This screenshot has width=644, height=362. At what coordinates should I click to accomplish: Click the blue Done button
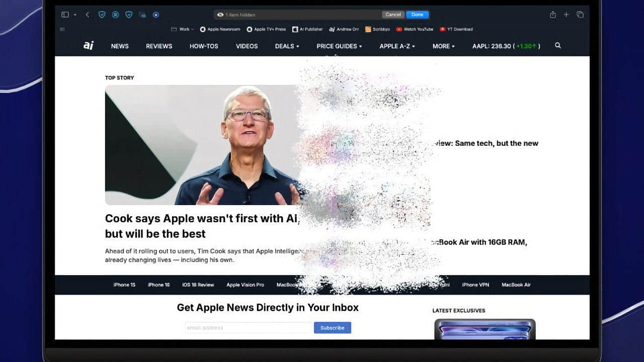click(x=417, y=15)
